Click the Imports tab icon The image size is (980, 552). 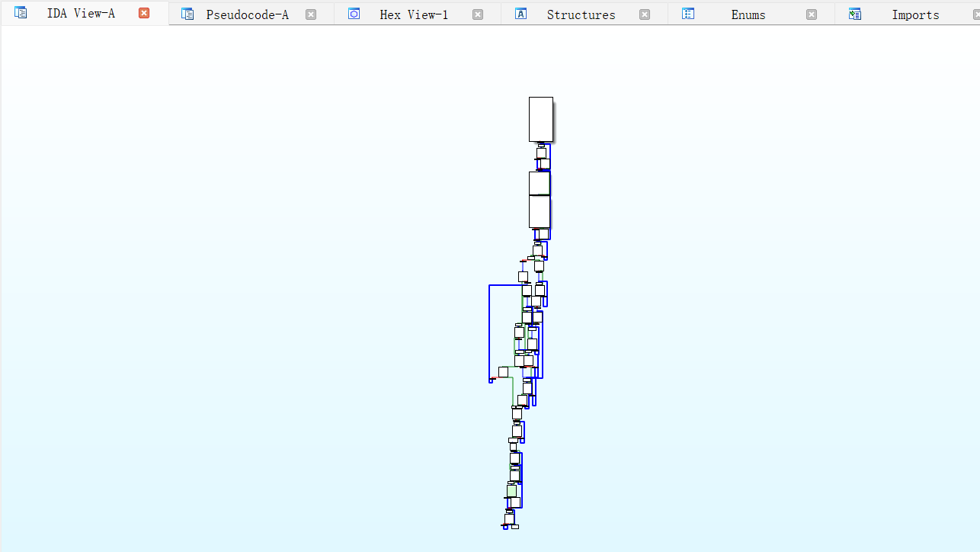(855, 14)
